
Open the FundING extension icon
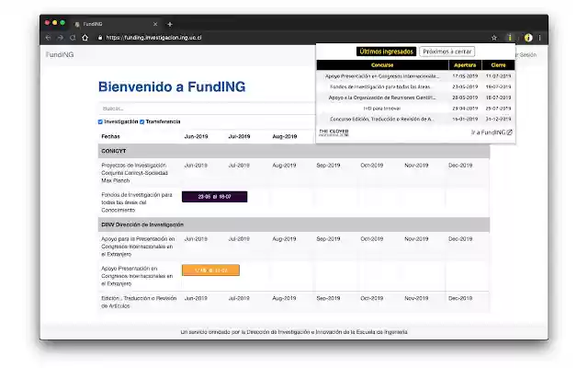510,37
